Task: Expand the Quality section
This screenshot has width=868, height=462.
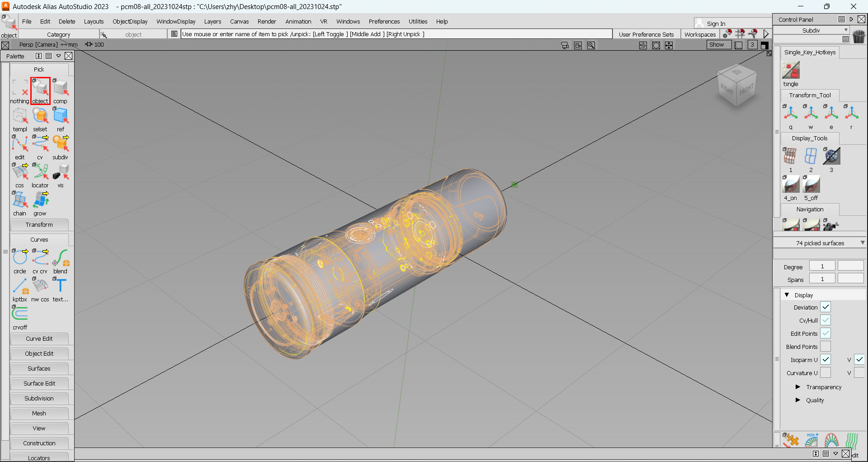Action: [798, 400]
